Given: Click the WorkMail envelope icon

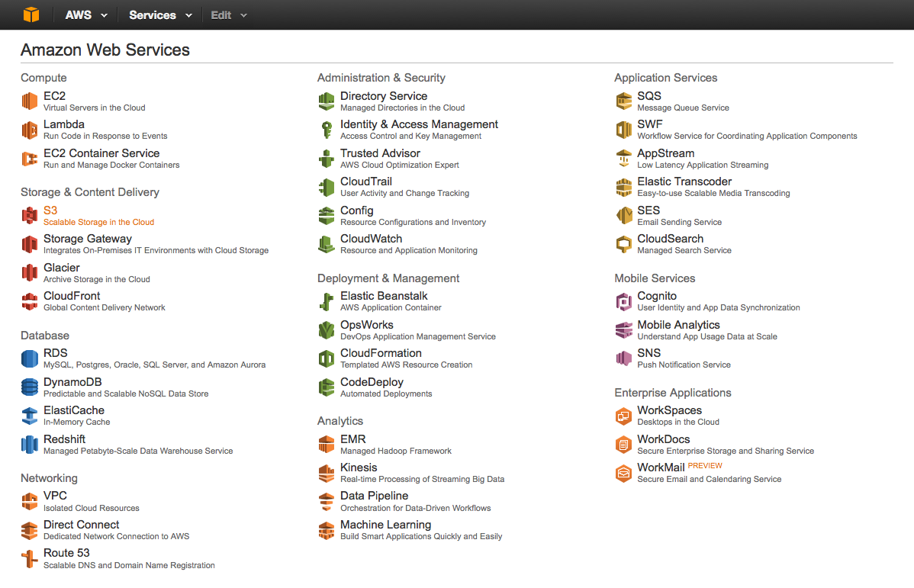Looking at the screenshot, I should pyautogui.click(x=624, y=473).
